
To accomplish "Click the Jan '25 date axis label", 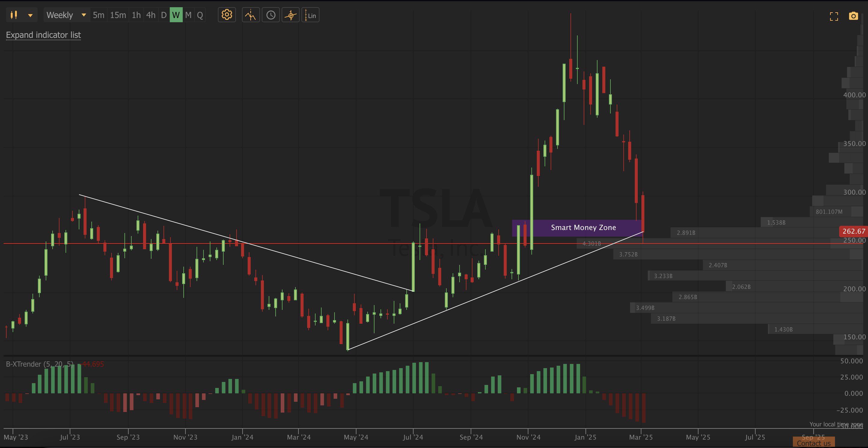I will coord(585,437).
